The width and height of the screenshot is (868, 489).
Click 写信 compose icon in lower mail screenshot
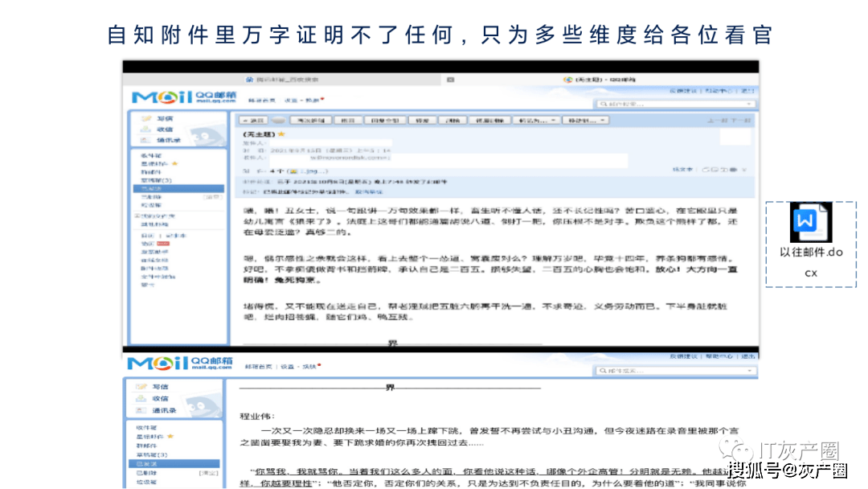[141, 387]
